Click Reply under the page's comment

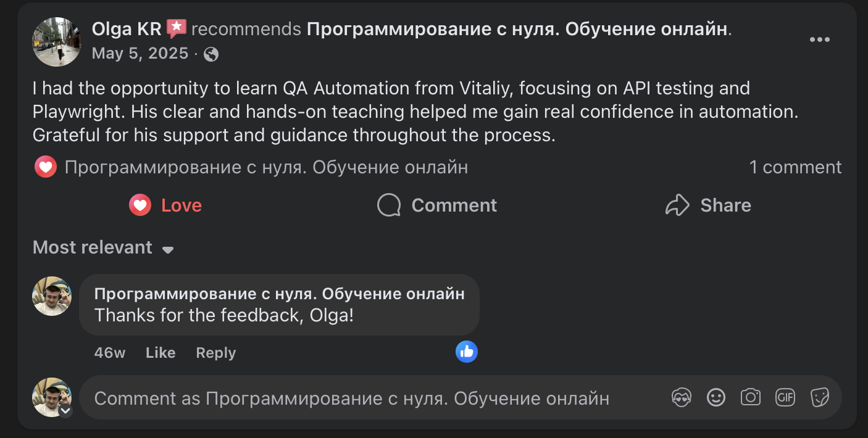click(x=215, y=352)
